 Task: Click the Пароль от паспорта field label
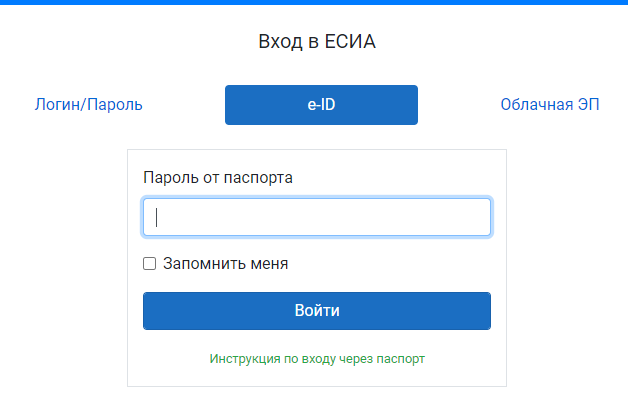[218, 177]
